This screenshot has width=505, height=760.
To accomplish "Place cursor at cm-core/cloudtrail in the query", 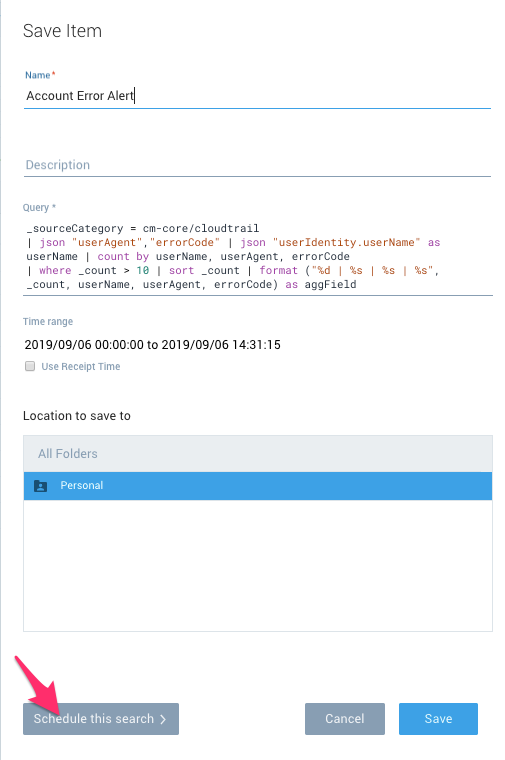I will [x=201, y=228].
